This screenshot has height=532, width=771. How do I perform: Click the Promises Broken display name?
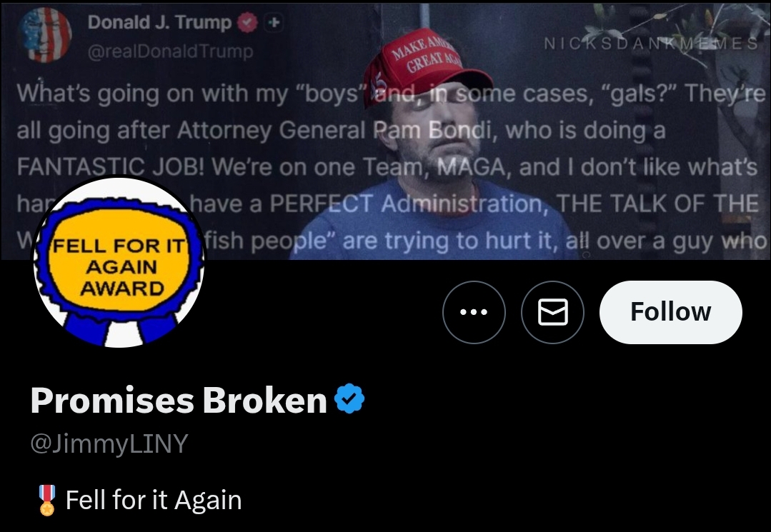[x=179, y=401]
